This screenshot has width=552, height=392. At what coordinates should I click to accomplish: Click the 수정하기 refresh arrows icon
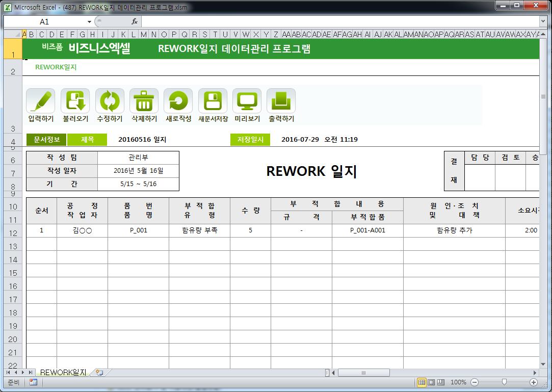pyautogui.click(x=110, y=101)
